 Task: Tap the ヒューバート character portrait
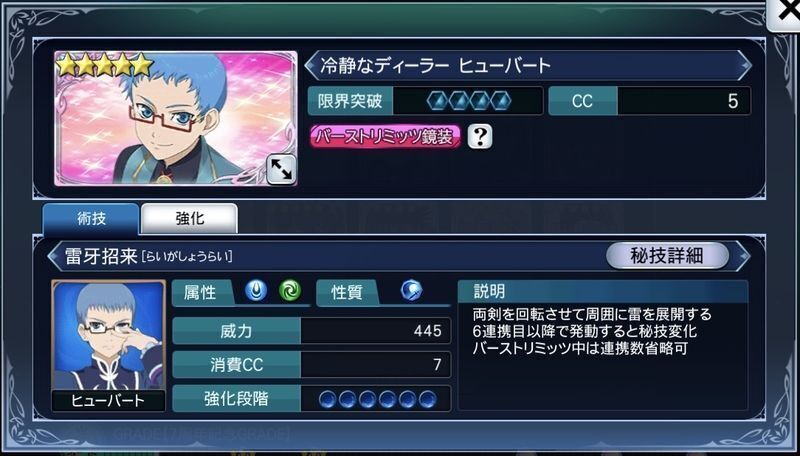click(108, 345)
